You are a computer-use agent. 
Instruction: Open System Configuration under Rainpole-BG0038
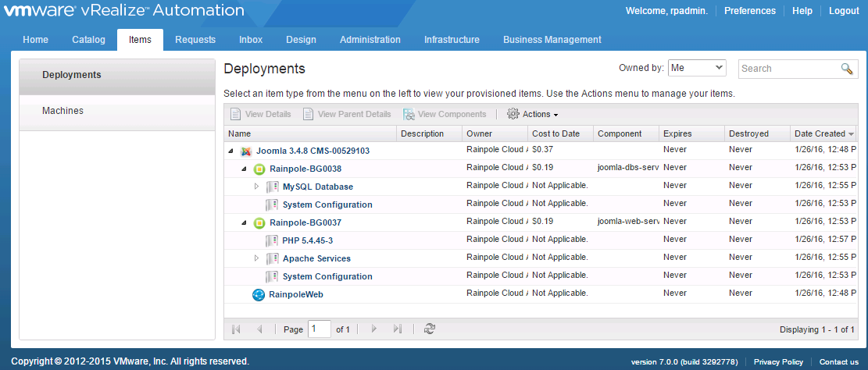pyautogui.click(x=327, y=205)
